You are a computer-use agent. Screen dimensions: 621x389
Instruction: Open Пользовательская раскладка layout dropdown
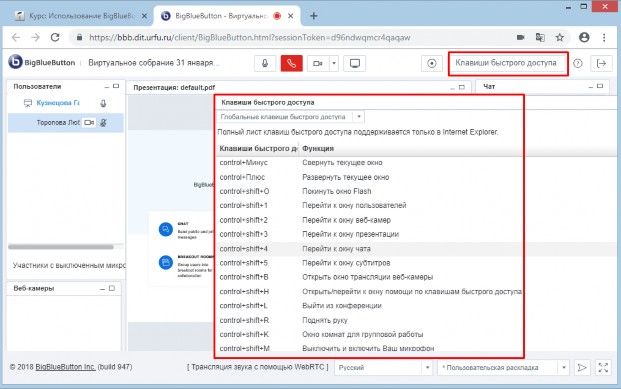tap(503, 368)
